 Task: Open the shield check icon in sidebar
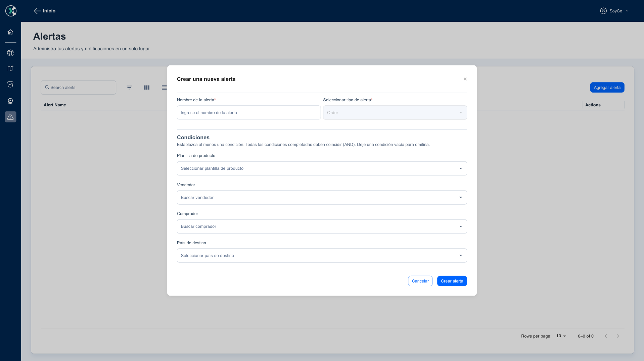point(10,84)
